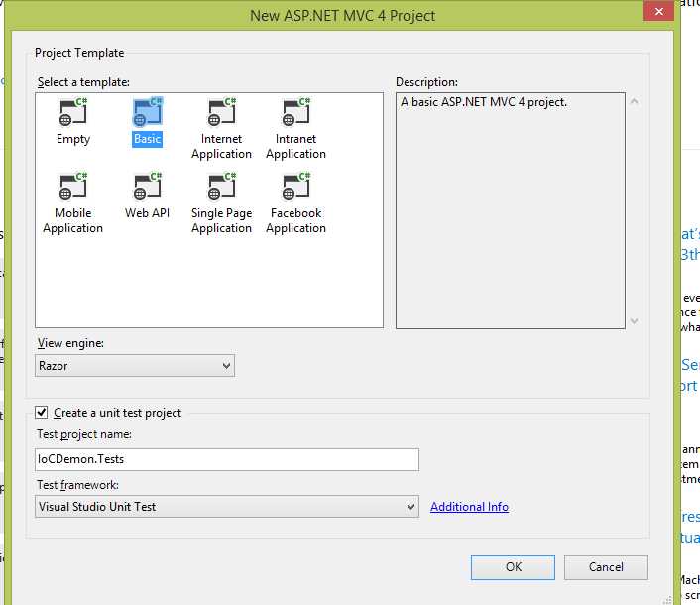Toggle Create a unit test project checkbox
The width and height of the screenshot is (700, 605).
pyautogui.click(x=41, y=412)
